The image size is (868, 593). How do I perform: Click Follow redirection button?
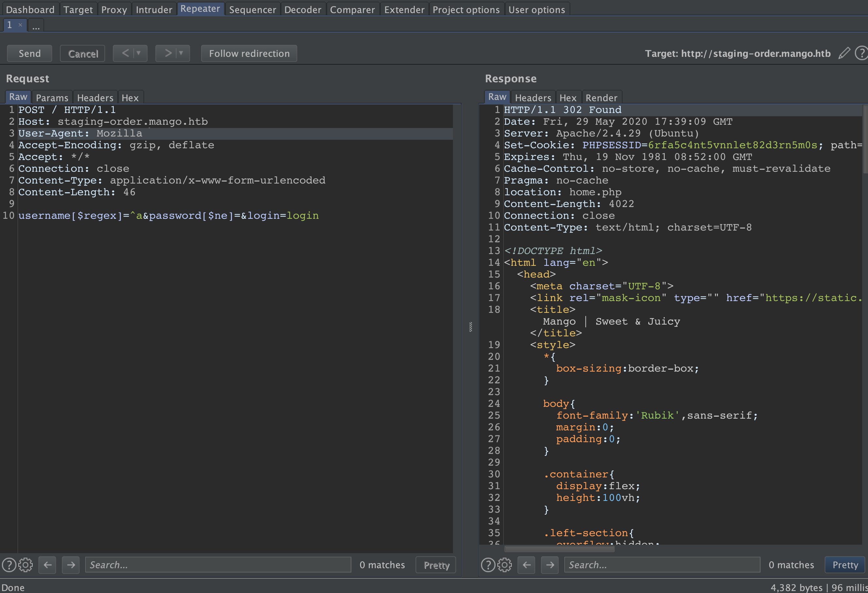[249, 53]
